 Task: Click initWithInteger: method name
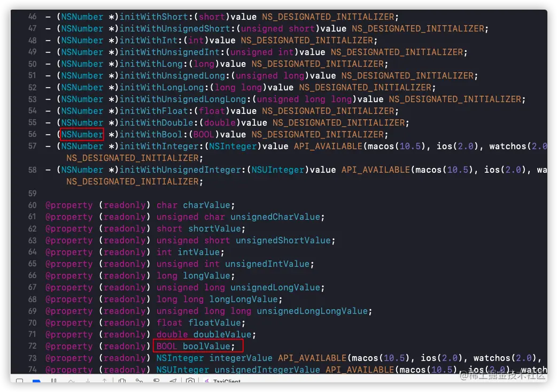pos(161,146)
